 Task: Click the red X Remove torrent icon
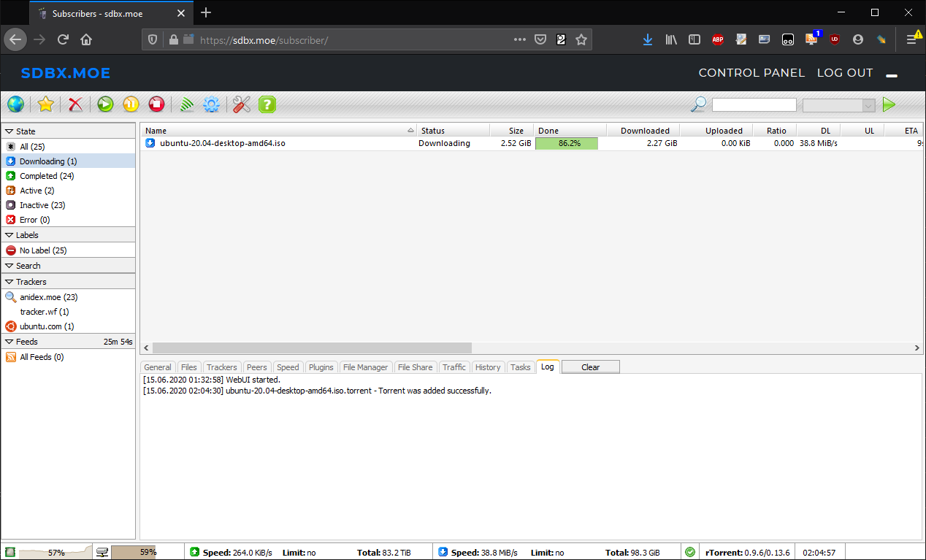point(76,104)
